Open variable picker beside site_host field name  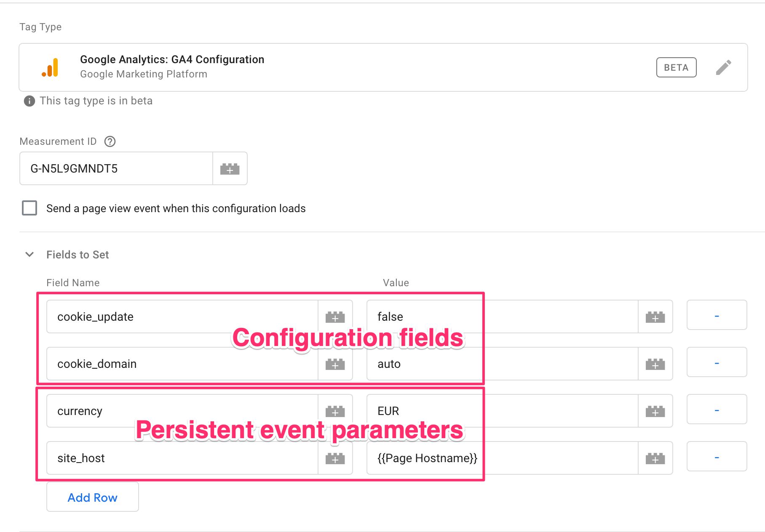click(335, 458)
